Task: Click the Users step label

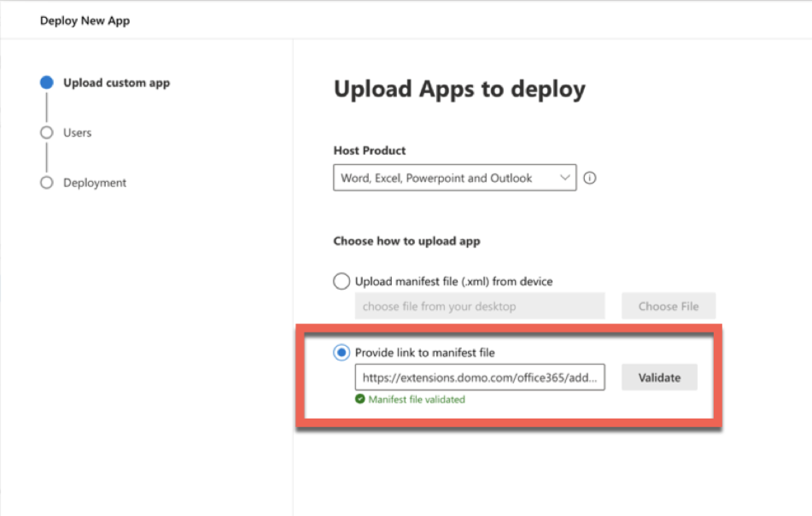Action: [77, 132]
